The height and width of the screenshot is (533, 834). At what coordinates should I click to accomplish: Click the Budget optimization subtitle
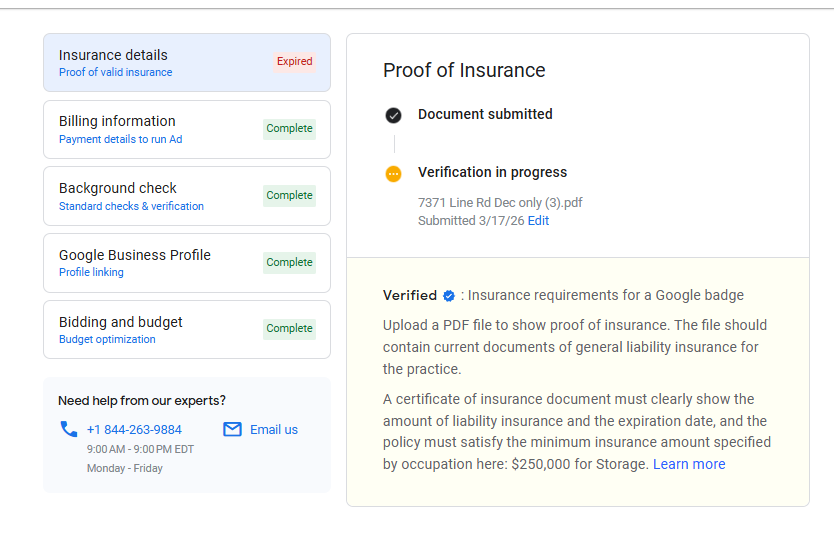pyautogui.click(x=107, y=339)
